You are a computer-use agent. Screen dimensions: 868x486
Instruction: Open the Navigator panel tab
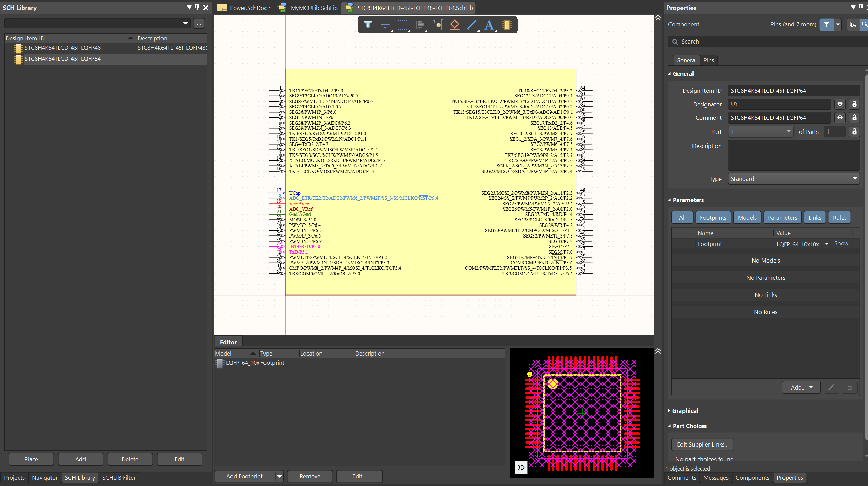pos(45,477)
